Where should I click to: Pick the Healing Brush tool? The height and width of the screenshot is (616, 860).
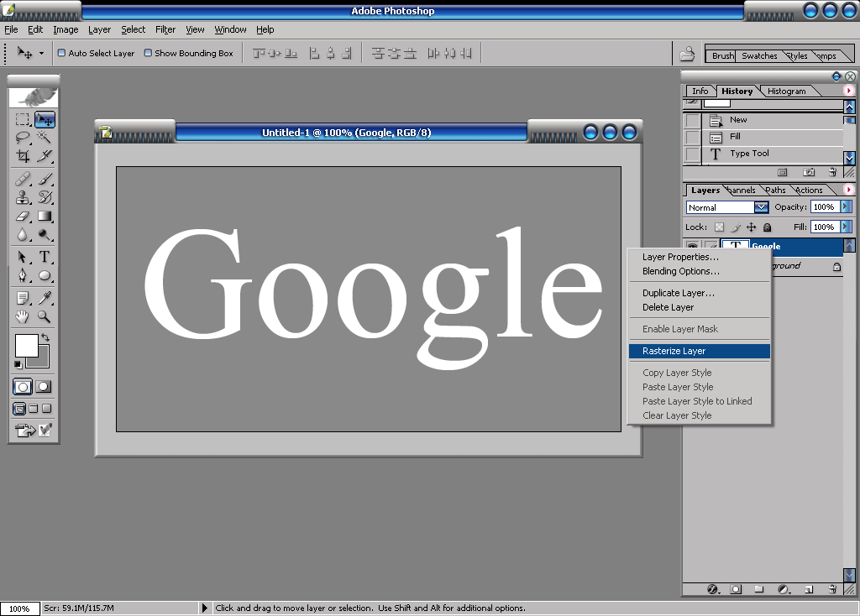point(23,179)
